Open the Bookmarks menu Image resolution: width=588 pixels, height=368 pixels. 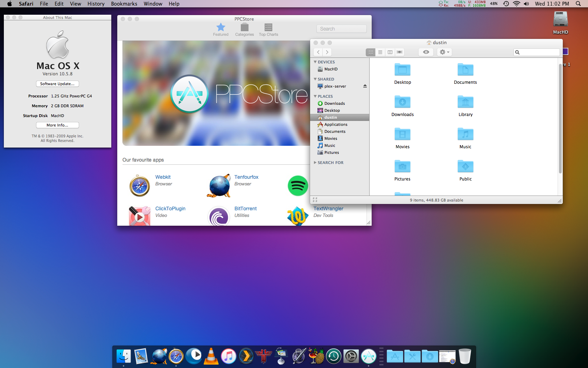click(124, 4)
